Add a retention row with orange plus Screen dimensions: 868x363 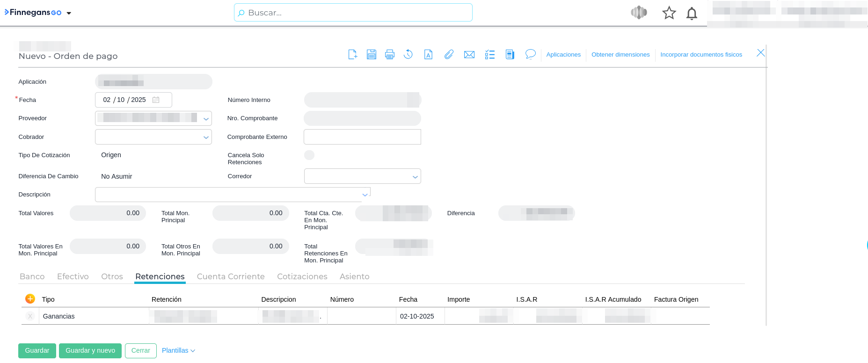[x=30, y=299]
